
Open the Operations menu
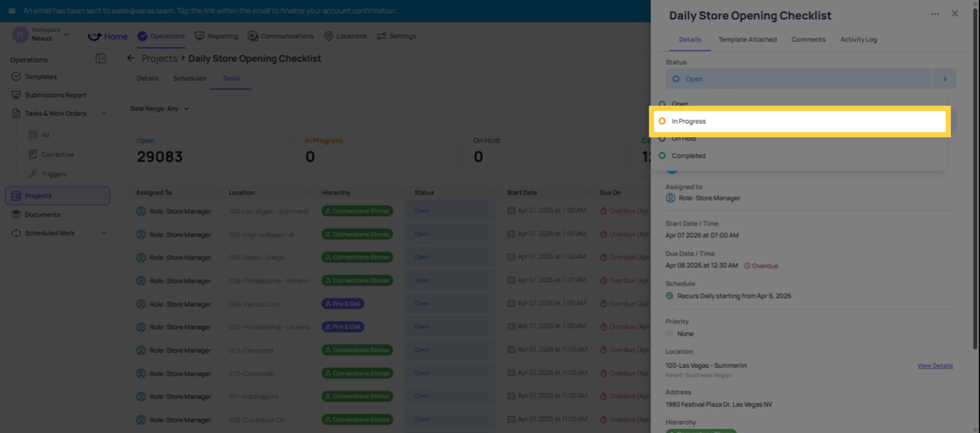pyautogui.click(x=161, y=36)
